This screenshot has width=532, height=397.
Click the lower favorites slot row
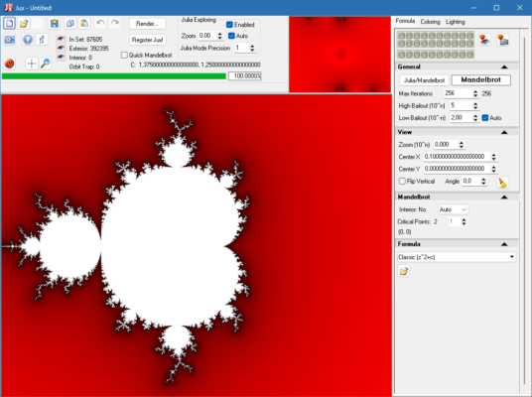point(436,55)
